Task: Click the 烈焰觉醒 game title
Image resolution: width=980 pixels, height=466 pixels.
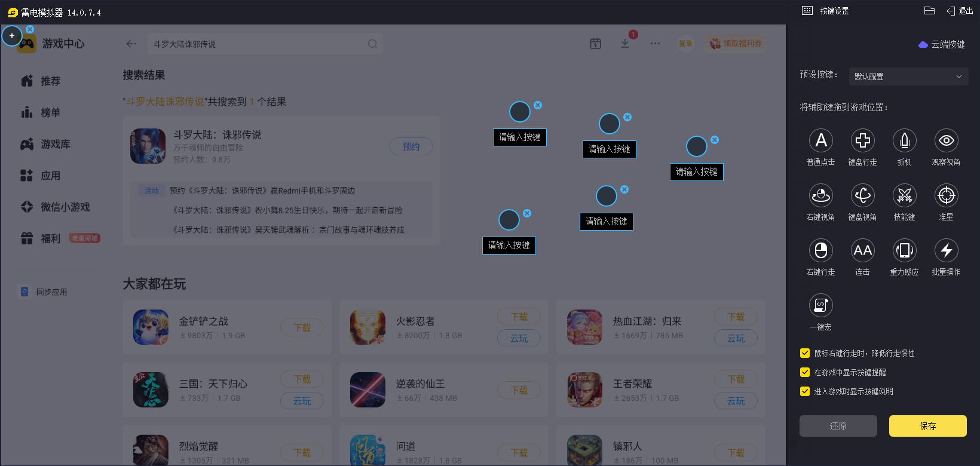Action: coord(198,446)
